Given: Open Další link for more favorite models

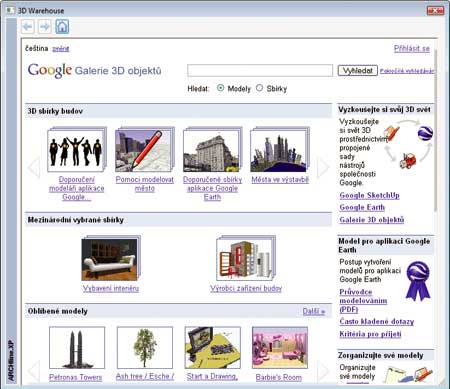Looking at the screenshot, I should pos(314,311).
